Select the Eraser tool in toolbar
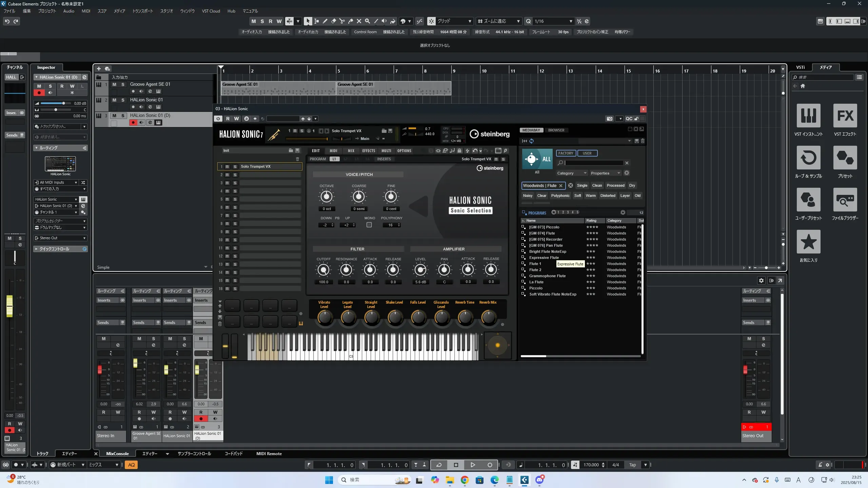This screenshot has height=488, width=868. coord(333,21)
